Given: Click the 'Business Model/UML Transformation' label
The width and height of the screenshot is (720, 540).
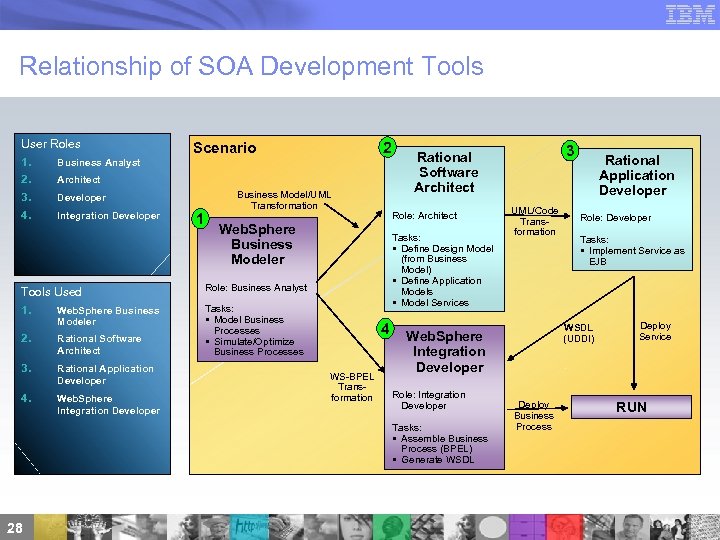Looking at the screenshot, I should coord(284,200).
